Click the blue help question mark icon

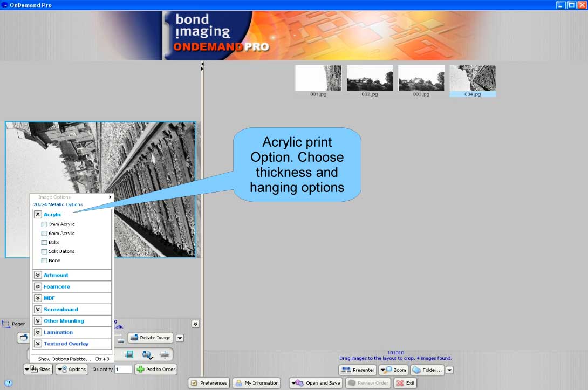(8, 384)
